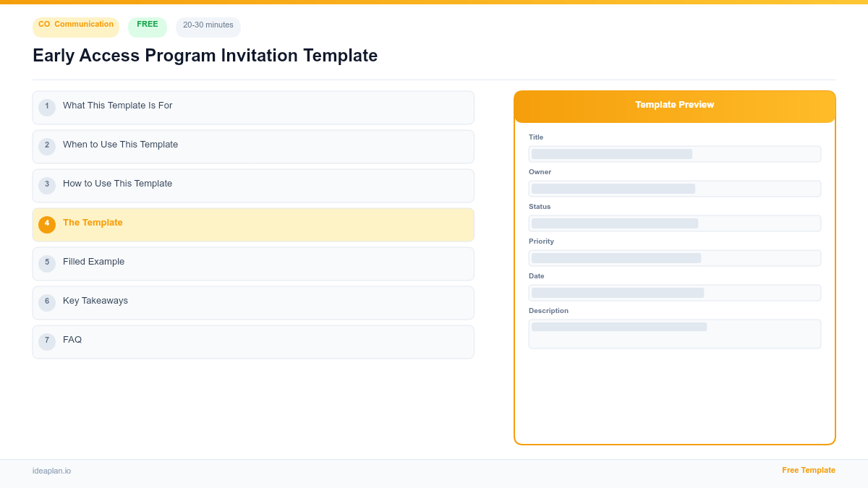Open the 'Key Takeaways' section
This screenshot has height=488, width=868.
[253, 303]
